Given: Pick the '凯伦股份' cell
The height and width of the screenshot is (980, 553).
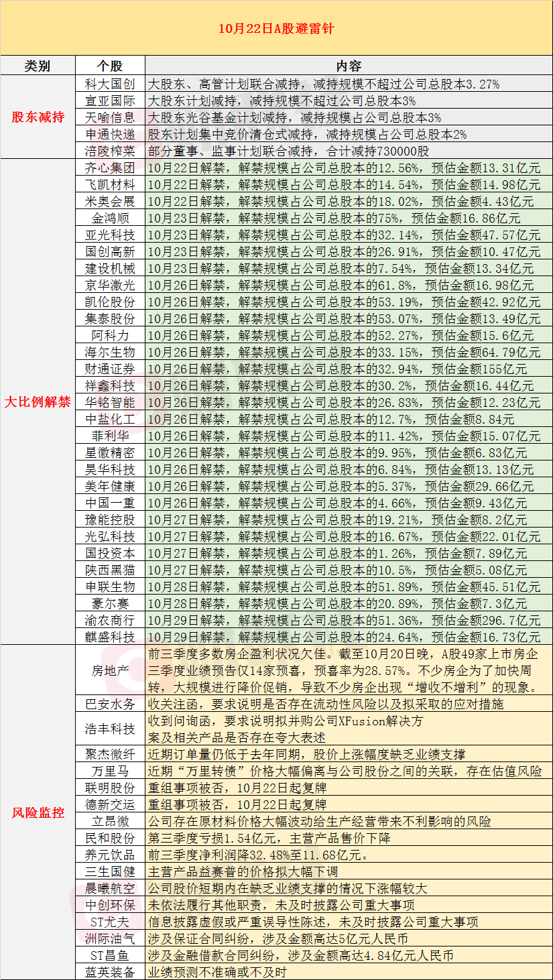Looking at the screenshot, I should coord(110,302).
